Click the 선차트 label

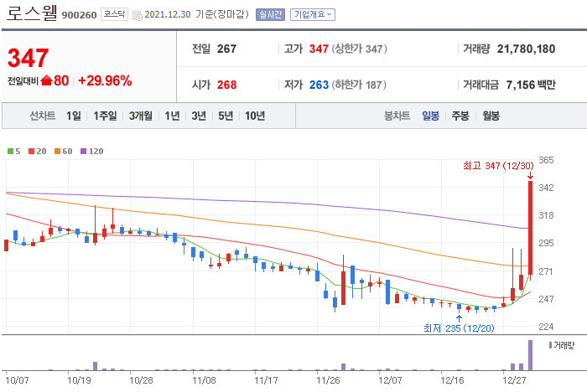click(x=43, y=116)
